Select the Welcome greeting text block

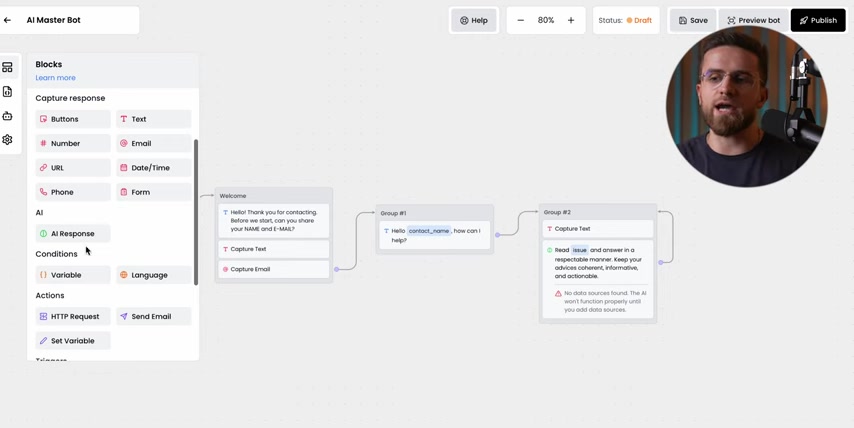(273, 221)
